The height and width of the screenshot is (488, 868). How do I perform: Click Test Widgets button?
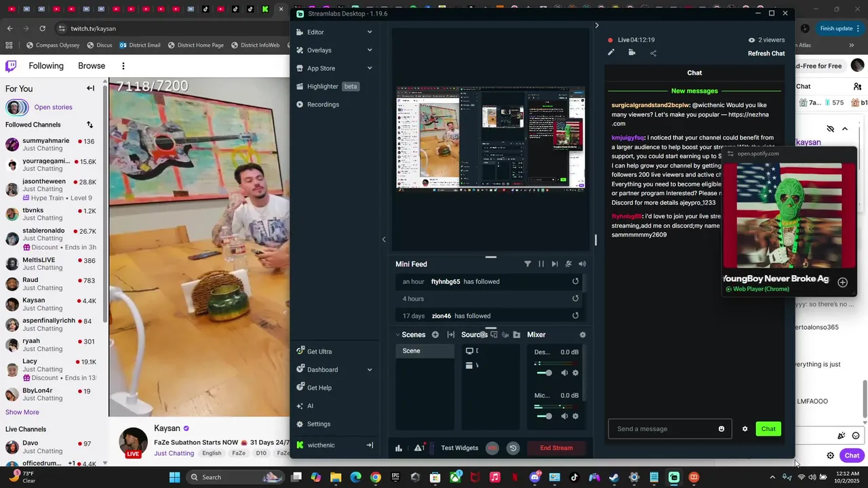pos(460,448)
